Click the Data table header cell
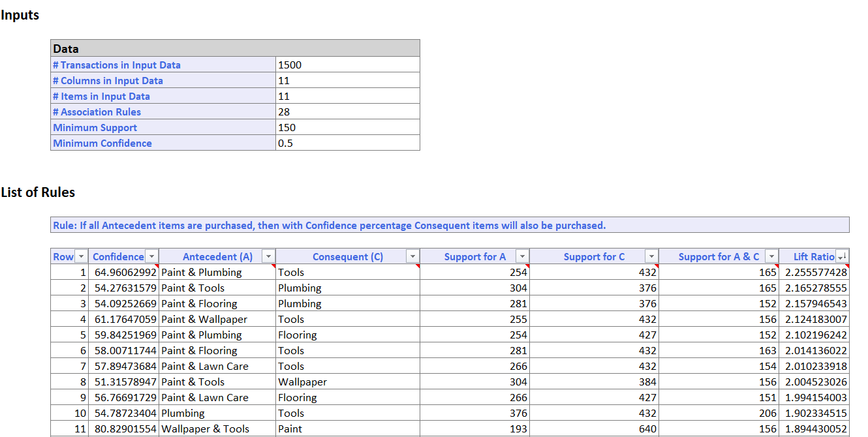This screenshot has height=437, width=868. (x=235, y=49)
